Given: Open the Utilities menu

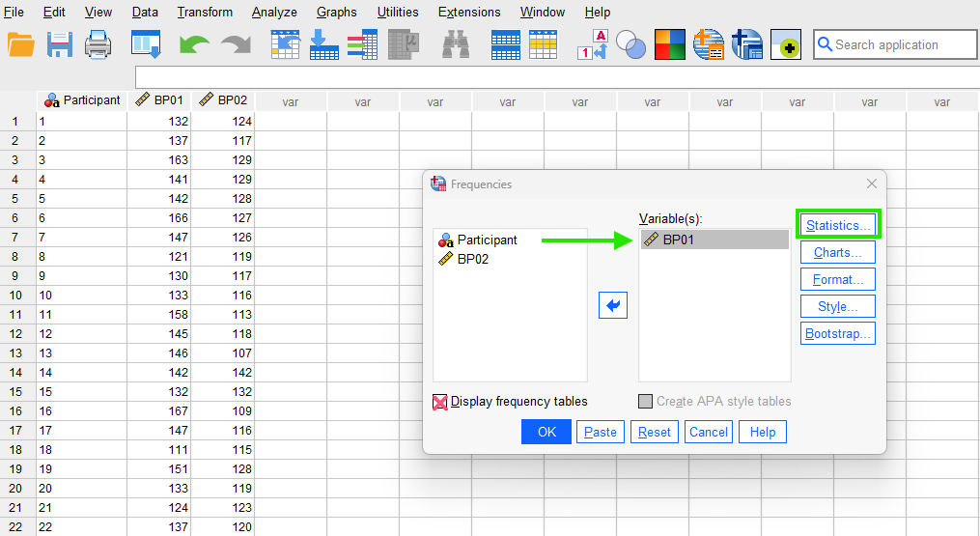Looking at the screenshot, I should pyautogui.click(x=398, y=12).
